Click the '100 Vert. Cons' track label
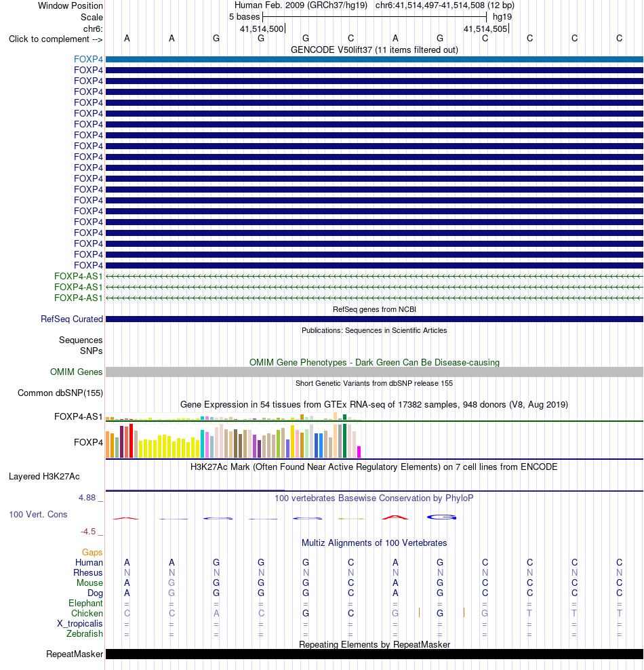Viewport: 644px width, 670px height. (38, 515)
